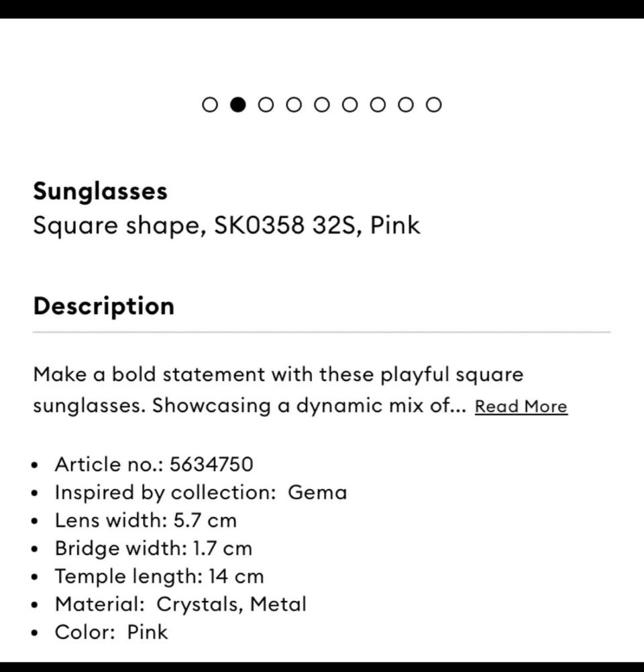Select the fourth carousel pagination dot

[x=294, y=105]
